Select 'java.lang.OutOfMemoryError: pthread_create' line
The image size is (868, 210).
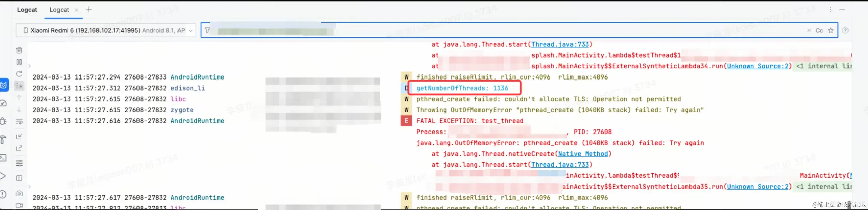click(x=560, y=143)
